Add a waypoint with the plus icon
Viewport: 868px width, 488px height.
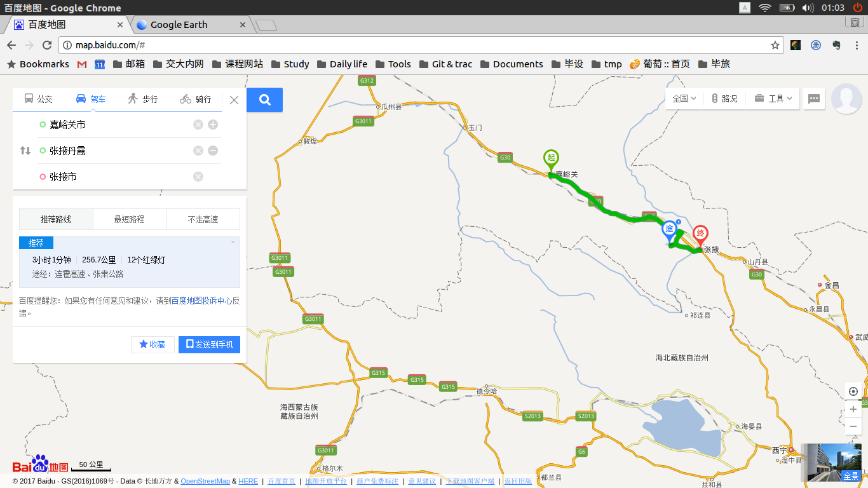pyautogui.click(x=213, y=125)
